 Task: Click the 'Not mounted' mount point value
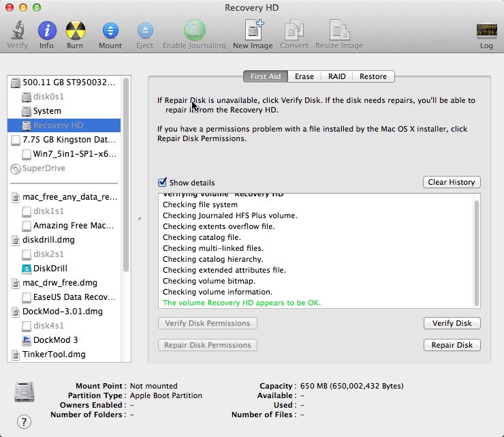click(154, 386)
